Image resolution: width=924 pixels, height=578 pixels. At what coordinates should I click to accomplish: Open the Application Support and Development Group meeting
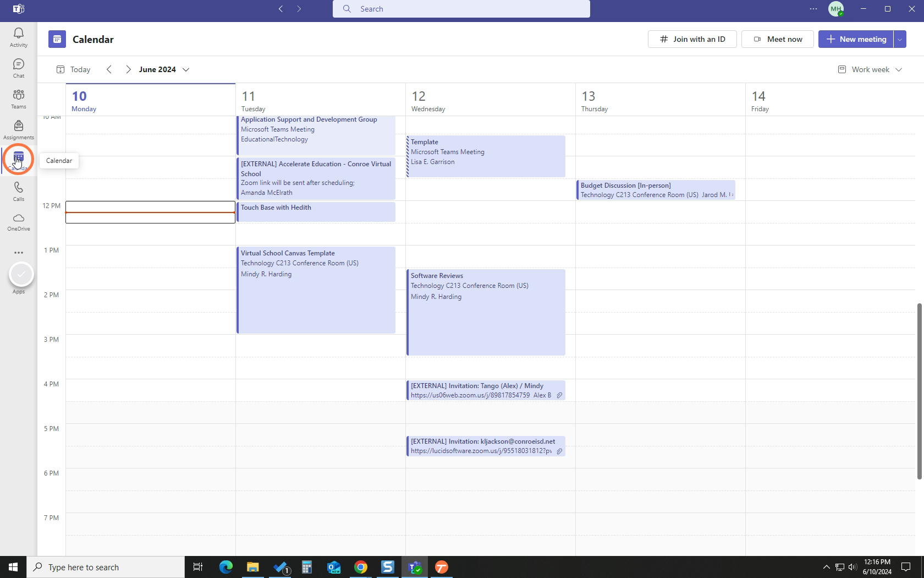tap(316, 135)
